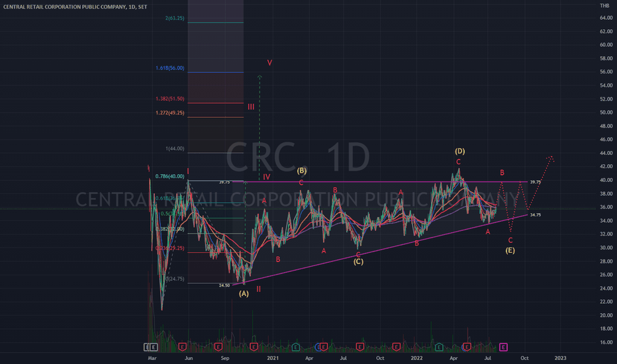Select the 0(24.75) Fibonacci level label
The width and height of the screenshot is (617, 364).
click(175, 279)
